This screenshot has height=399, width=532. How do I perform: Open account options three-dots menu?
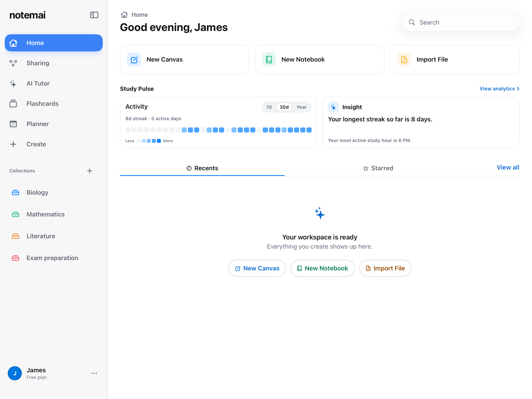pos(94,373)
